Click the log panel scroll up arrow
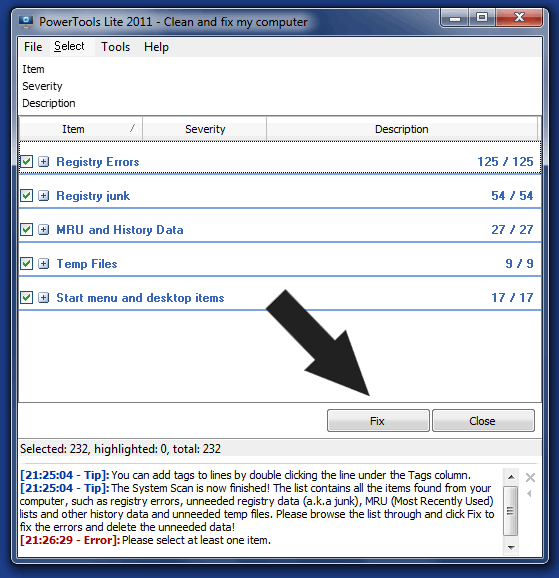The width and height of the screenshot is (559, 578). point(511,477)
